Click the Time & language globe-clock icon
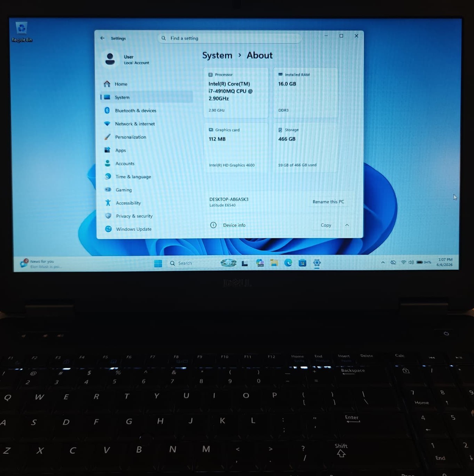This screenshot has height=476, width=474. (x=108, y=176)
